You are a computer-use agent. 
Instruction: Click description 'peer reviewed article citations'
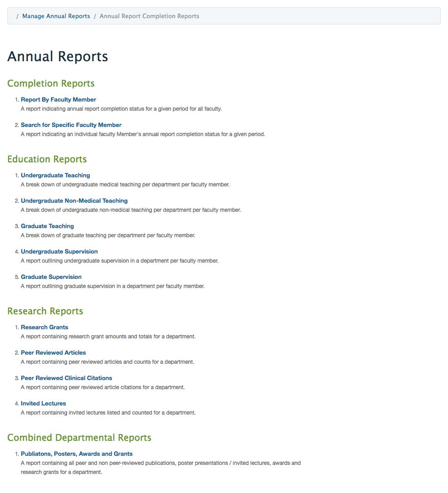click(x=103, y=387)
